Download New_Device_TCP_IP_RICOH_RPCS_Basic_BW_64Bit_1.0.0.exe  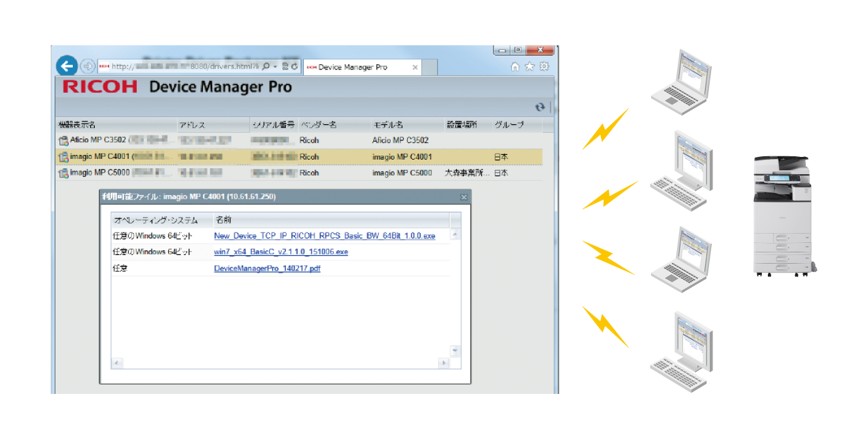pyautogui.click(x=324, y=236)
